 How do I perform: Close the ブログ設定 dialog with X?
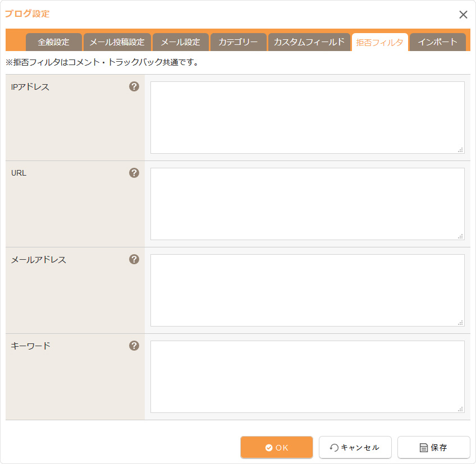(463, 15)
